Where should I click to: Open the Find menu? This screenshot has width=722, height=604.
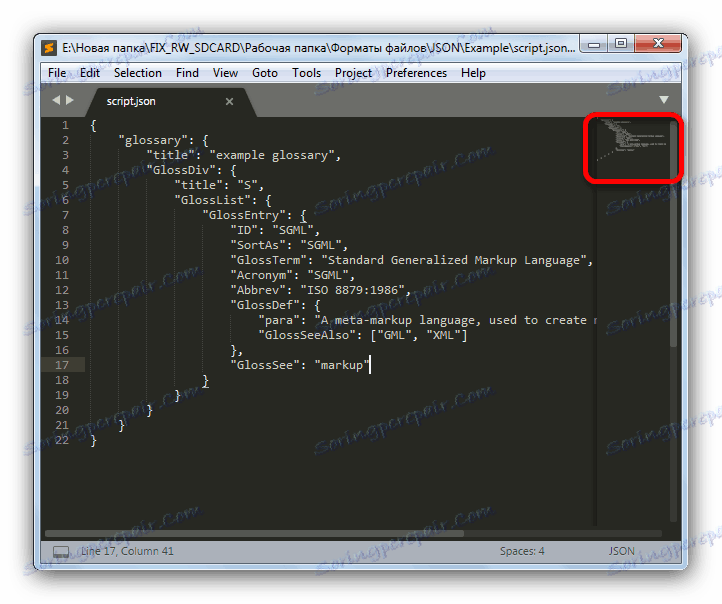(187, 73)
